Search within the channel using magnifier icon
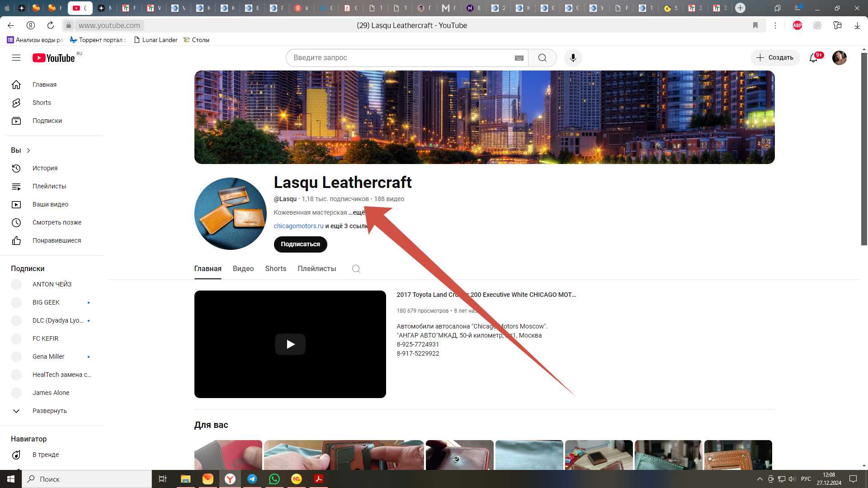Screen dimensions: 868x488 pos(356,269)
